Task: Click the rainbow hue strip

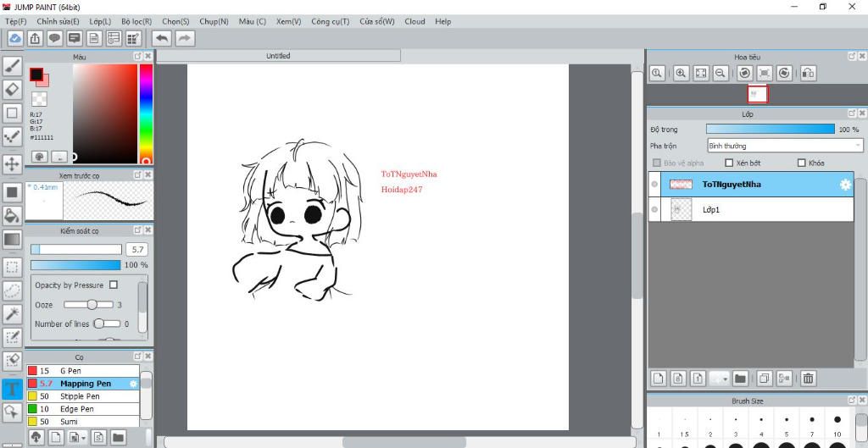Action: point(146,114)
